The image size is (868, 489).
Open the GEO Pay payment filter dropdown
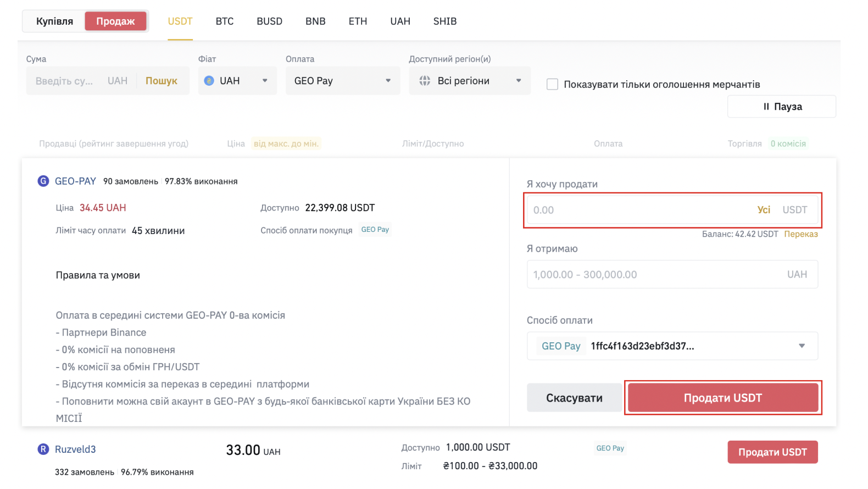pyautogui.click(x=343, y=81)
